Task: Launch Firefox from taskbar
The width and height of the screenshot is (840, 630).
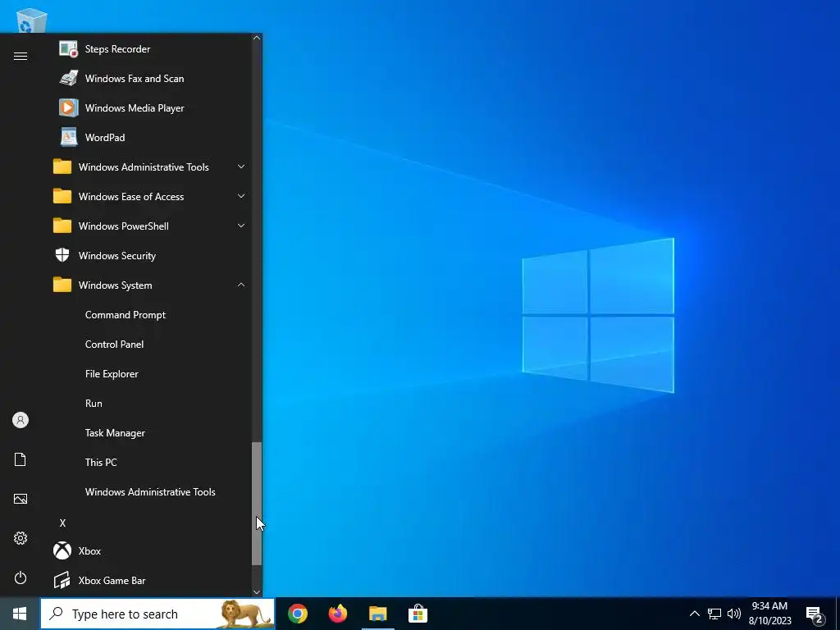Action: [337, 614]
